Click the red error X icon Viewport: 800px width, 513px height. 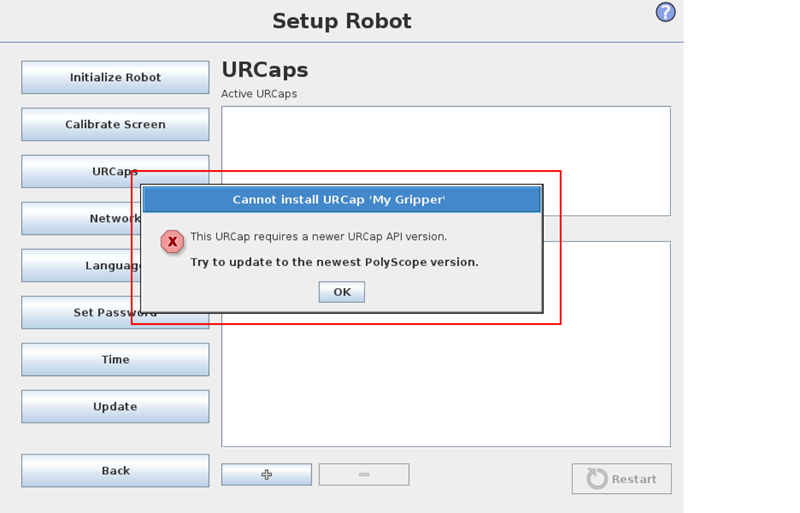pos(172,241)
